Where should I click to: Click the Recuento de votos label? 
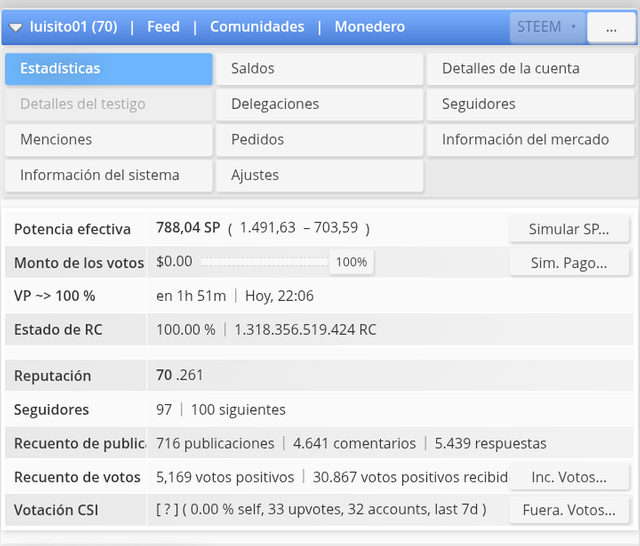[77, 477]
